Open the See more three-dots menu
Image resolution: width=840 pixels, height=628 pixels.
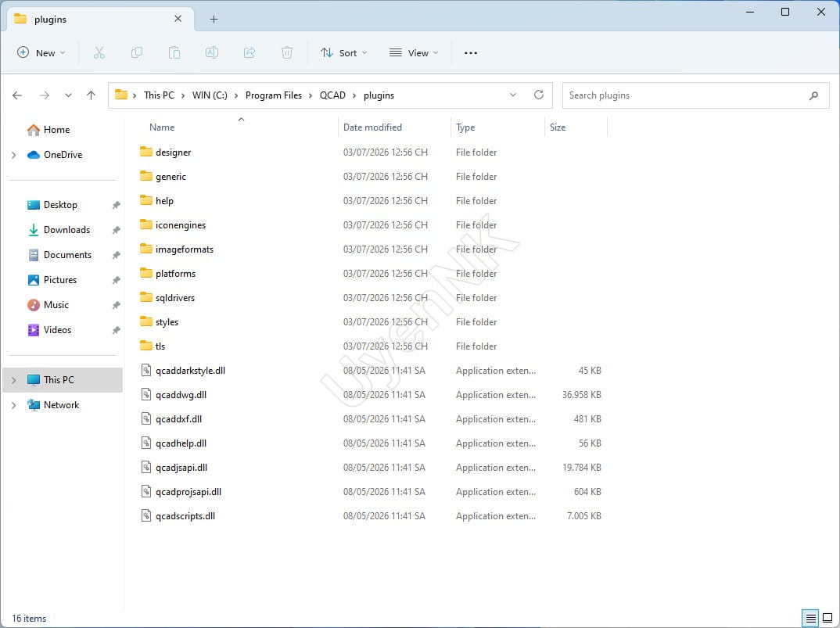click(470, 52)
